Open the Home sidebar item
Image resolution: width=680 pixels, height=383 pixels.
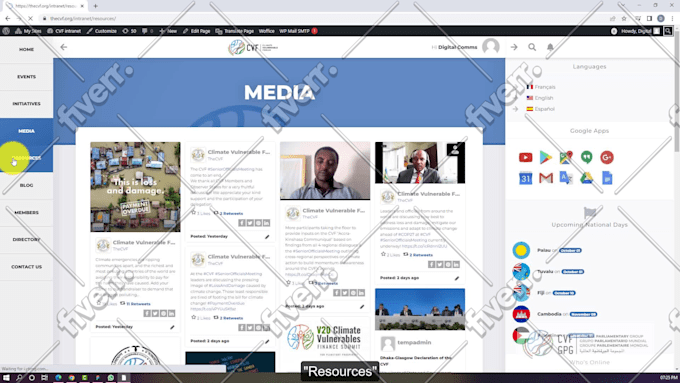26,49
